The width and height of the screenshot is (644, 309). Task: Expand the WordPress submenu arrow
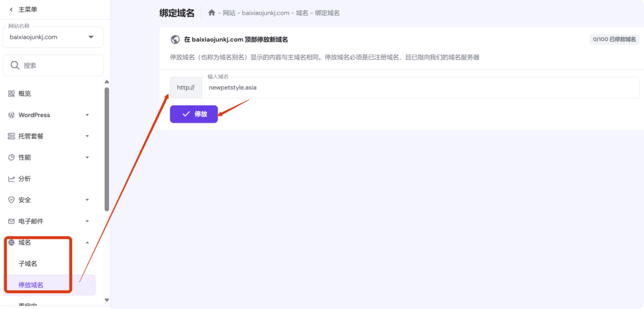[87, 115]
